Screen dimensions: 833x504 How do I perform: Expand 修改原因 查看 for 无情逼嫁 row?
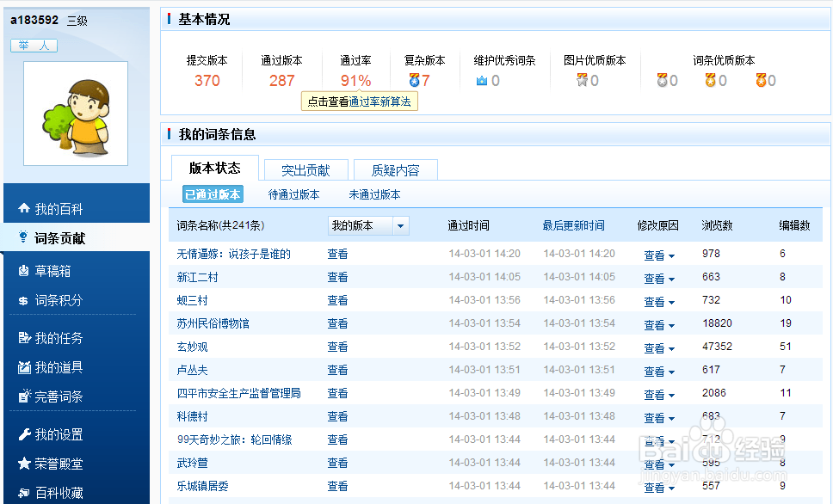pyautogui.click(x=659, y=255)
